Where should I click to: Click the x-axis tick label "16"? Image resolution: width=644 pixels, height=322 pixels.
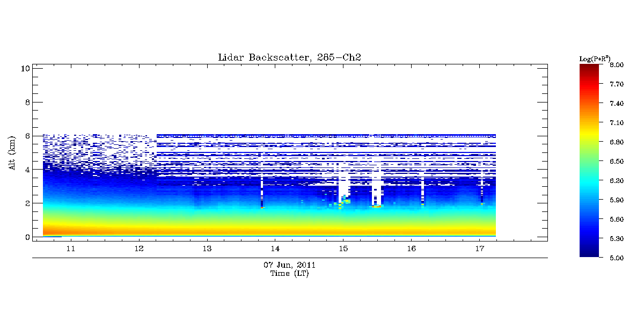(x=411, y=248)
